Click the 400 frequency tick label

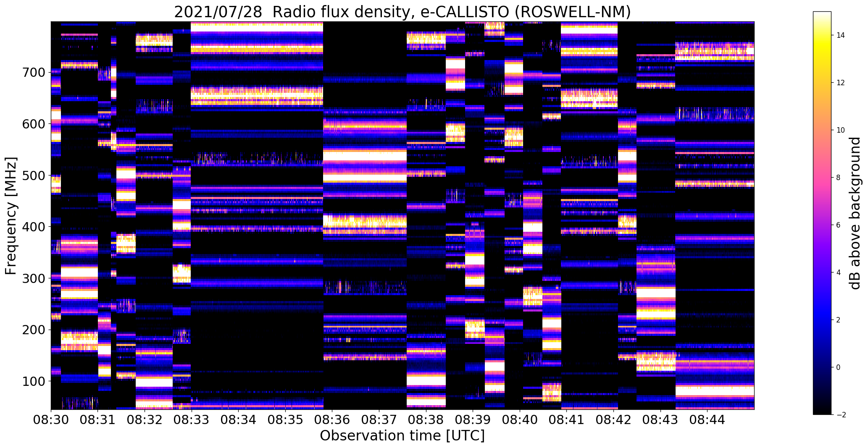click(x=33, y=227)
